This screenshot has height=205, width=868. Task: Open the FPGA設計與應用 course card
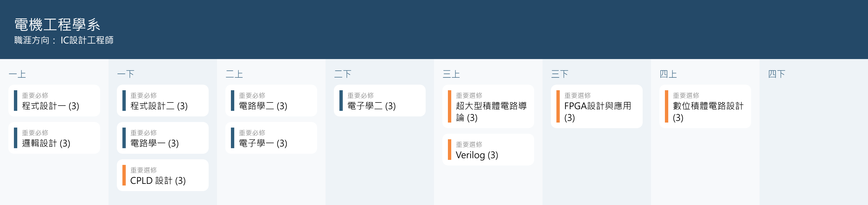(596, 107)
